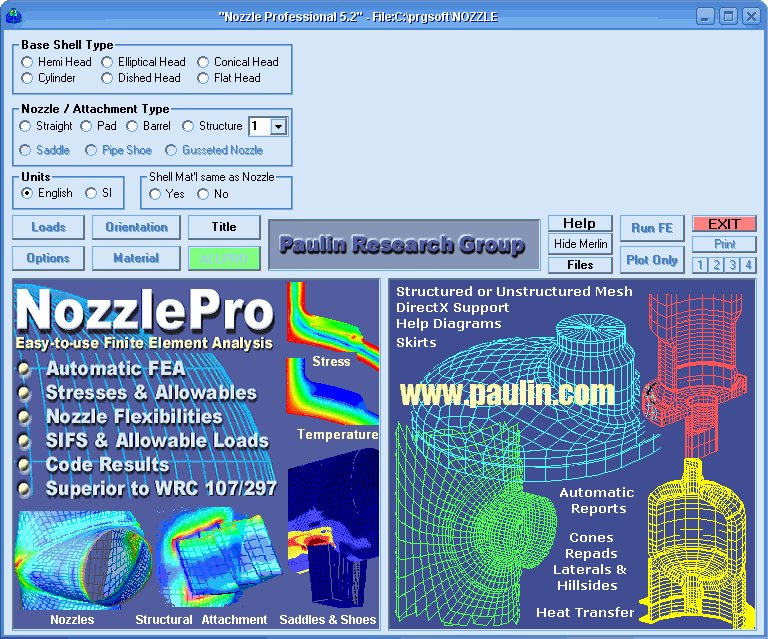Choose the Gusseted Nozzle option
The width and height of the screenshot is (768, 639).
click(x=171, y=150)
